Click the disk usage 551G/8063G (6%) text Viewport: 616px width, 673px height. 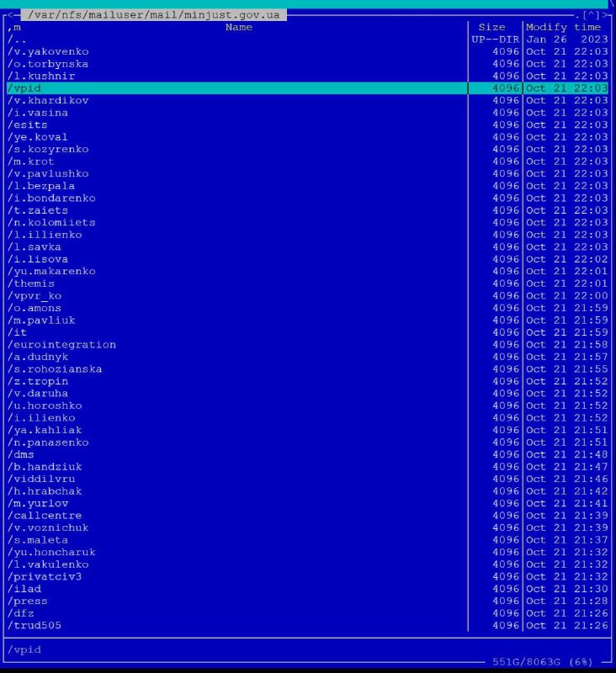point(542,662)
